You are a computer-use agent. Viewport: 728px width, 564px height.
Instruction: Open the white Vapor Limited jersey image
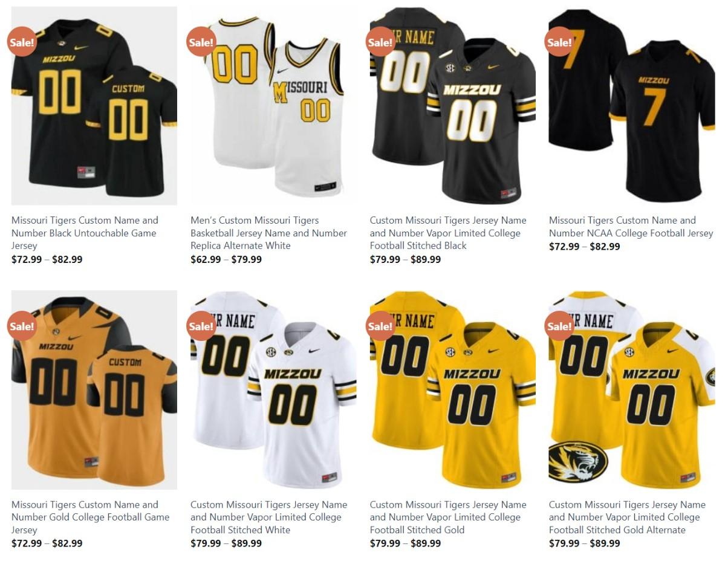[x=273, y=390]
